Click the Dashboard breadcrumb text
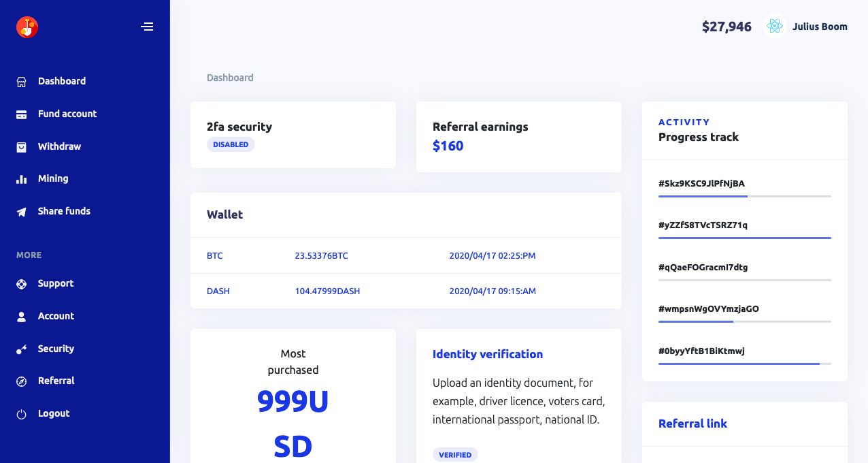868x463 pixels. click(x=230, y=78)
